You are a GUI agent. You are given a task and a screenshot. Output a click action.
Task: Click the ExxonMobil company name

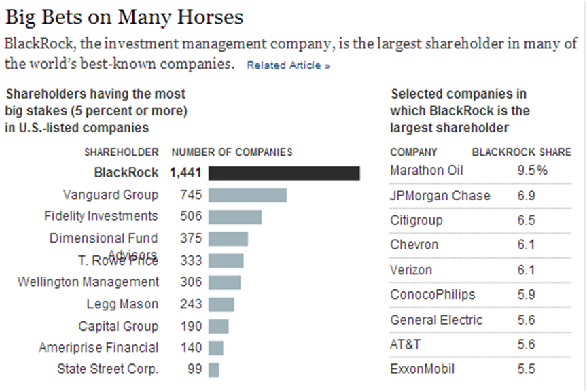click(x=422, y=370)
